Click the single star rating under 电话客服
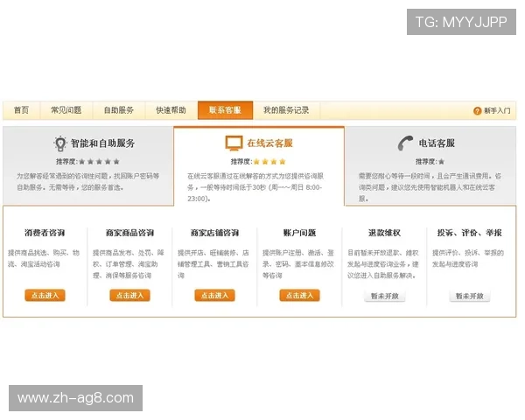This screenshot has width=525, height=420. 442,162
